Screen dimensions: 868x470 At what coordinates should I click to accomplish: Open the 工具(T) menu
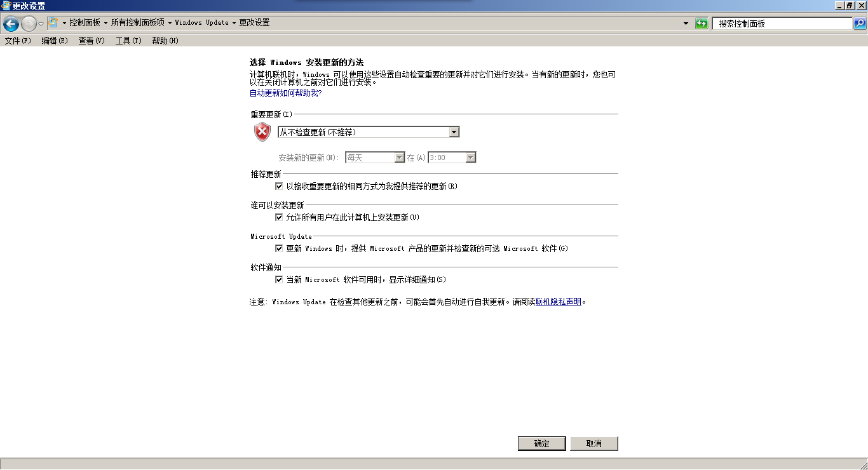[128, 41]
